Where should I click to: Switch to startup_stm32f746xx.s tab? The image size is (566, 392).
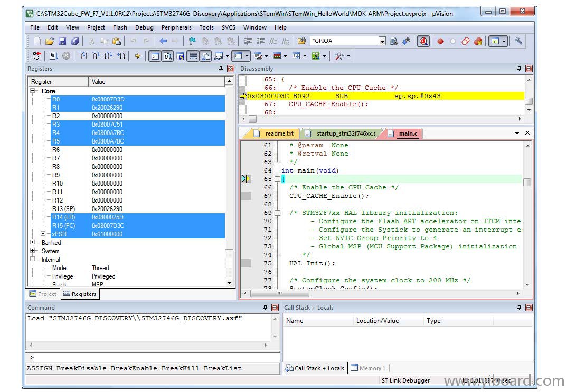coord(341,133)
